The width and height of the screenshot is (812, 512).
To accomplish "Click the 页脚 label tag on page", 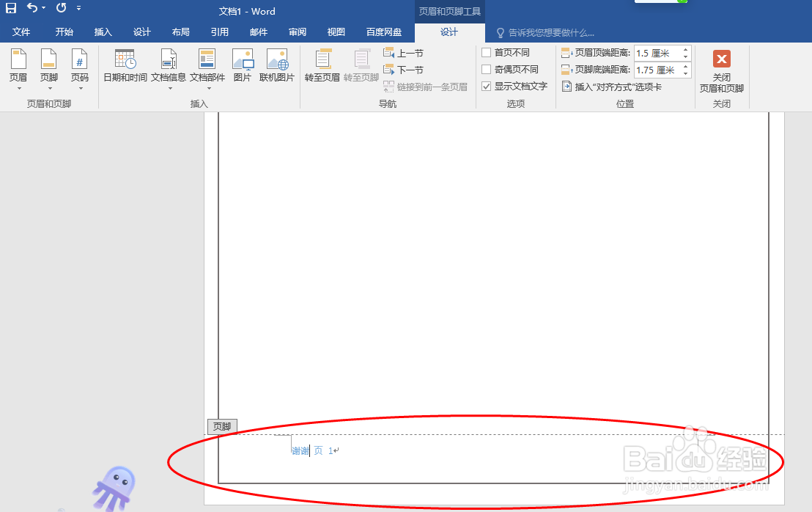I will click(222, 426).
